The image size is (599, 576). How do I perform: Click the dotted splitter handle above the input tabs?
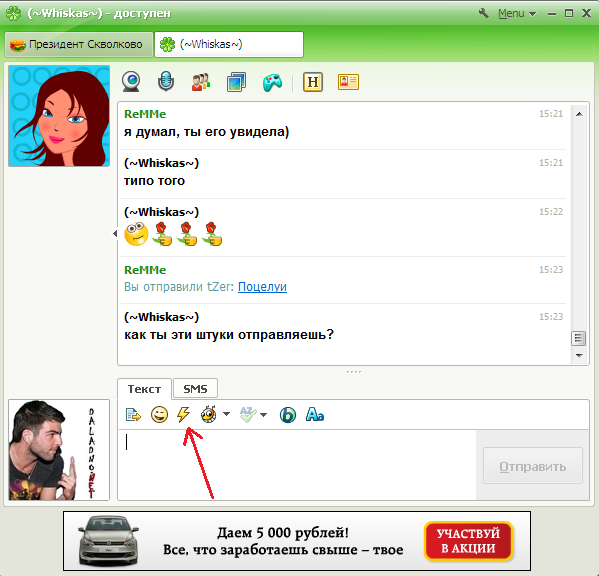pos(353,372)
